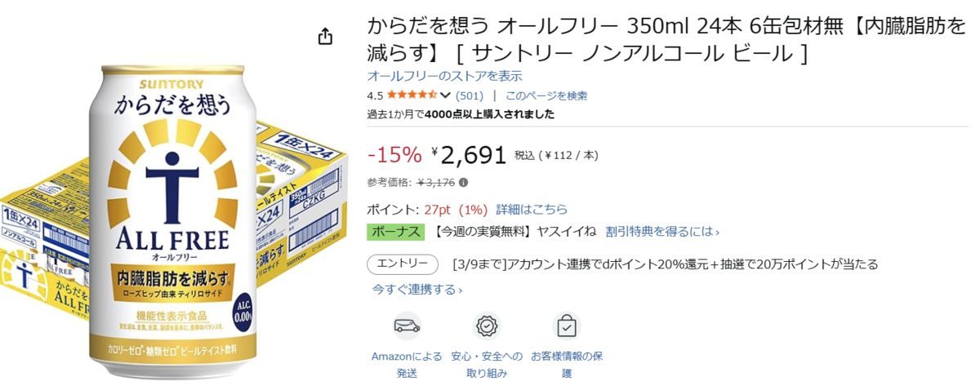Click the お客様情報の保護 text label
Image resolution: width=980 pixels, height=390 pixels.
pyautogui.click(x=567, y=365)
